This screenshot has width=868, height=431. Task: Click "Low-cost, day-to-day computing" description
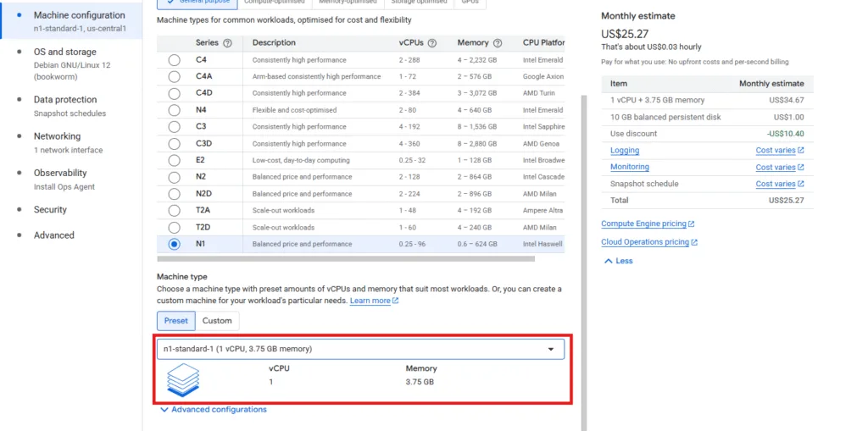pyautogui.click(x=301, y=160)
